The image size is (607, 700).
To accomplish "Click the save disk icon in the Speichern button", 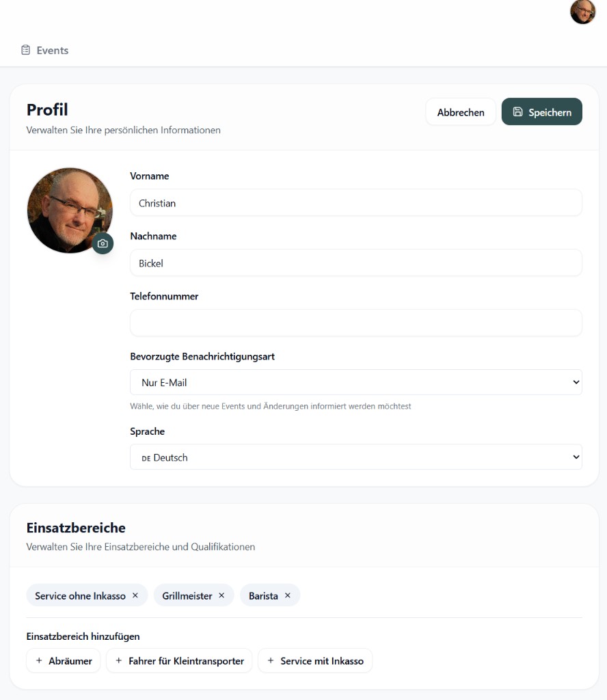I will [x=520, y=111].
